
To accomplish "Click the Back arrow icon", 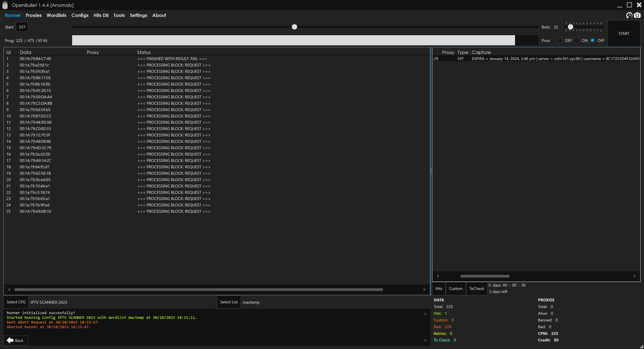I will pos(10,340).
